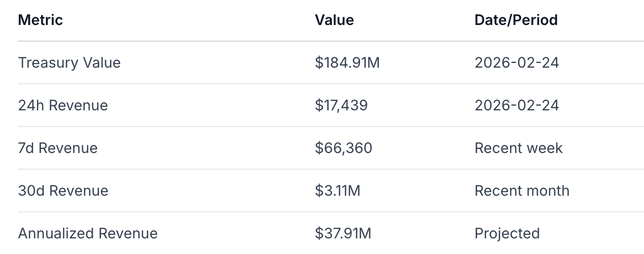
Task: Click the Metric column header
Action: (x=41, y=20)
